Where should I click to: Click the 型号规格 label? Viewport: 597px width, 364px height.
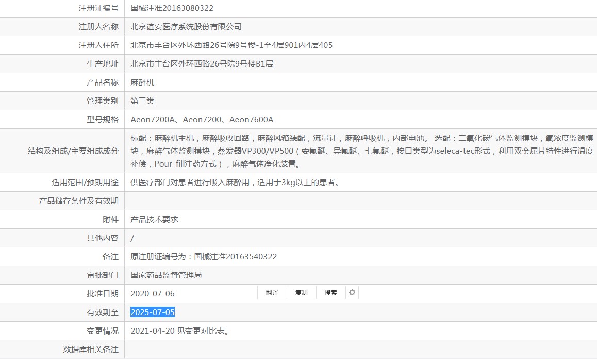click(x=103, y=120)
